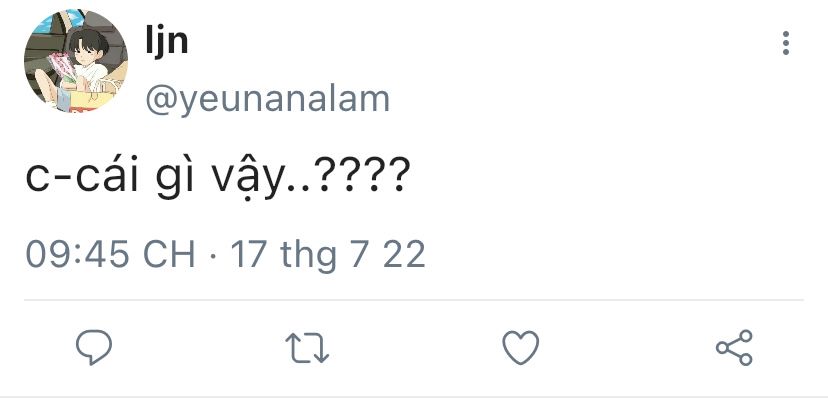Retweet the post by ljn
The width and height of the screenshot is (828, 400).
[x=307, y=348]
